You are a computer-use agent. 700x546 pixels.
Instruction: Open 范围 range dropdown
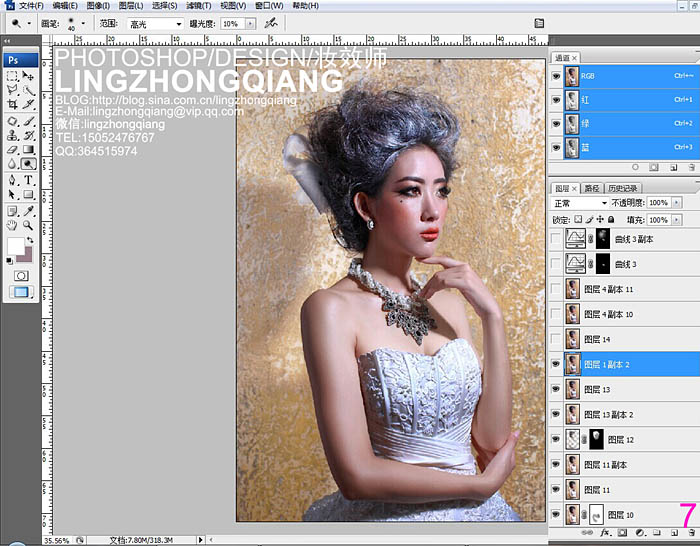tap(155, 24)
